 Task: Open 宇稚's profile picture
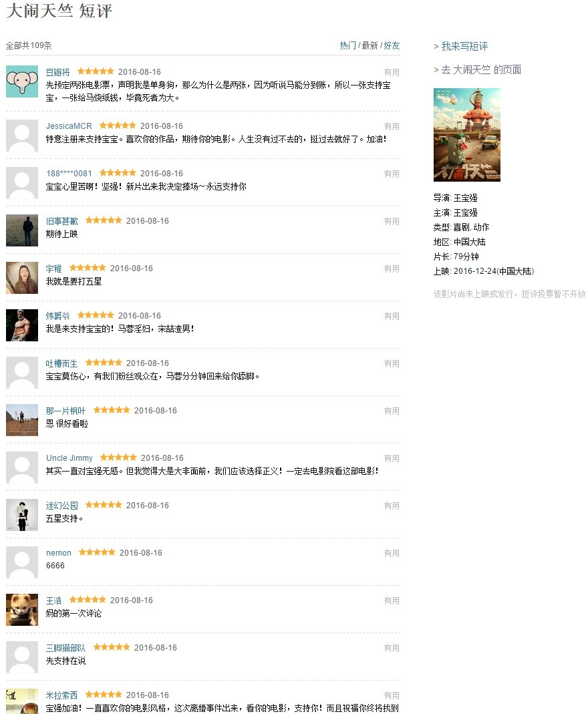click(22, 278)
